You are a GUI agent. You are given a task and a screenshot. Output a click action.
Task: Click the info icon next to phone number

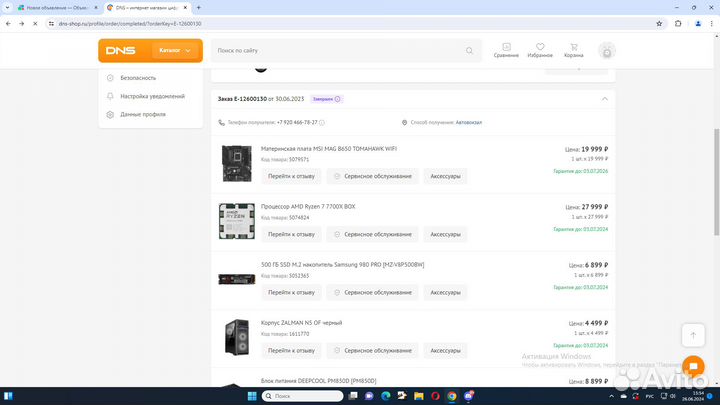[x=322, y=123]
